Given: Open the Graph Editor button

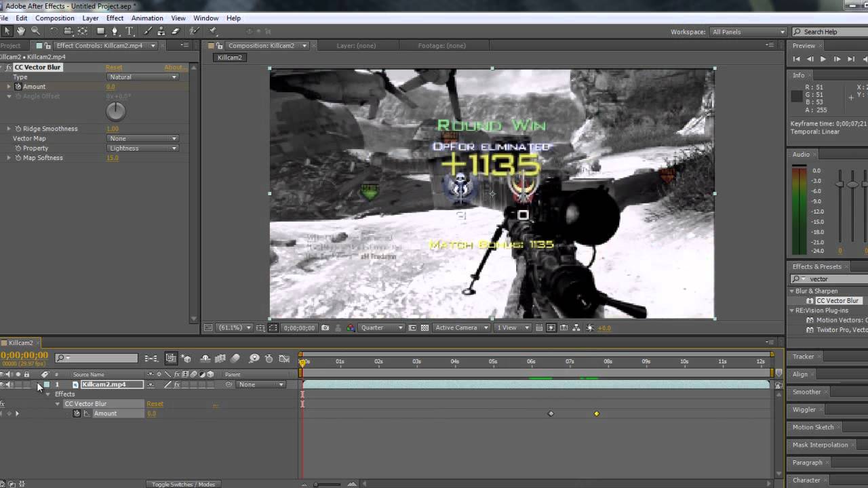Looking at the screenshot, I should coord(284,359).
